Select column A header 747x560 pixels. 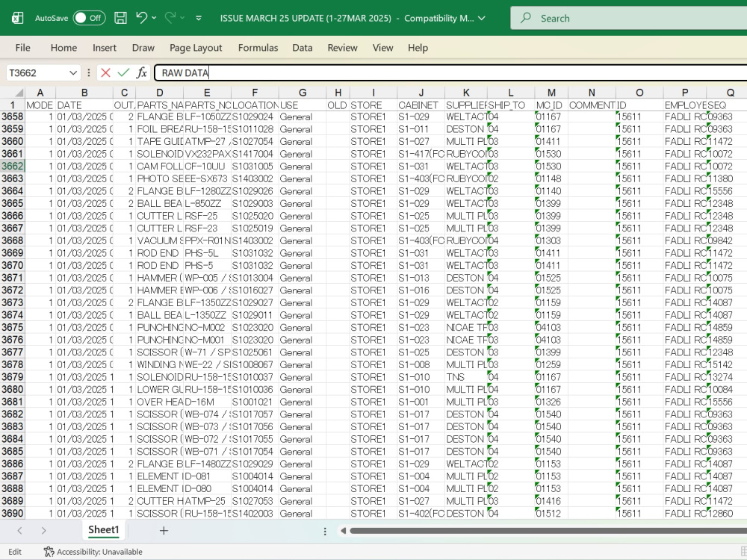point(40,93)
